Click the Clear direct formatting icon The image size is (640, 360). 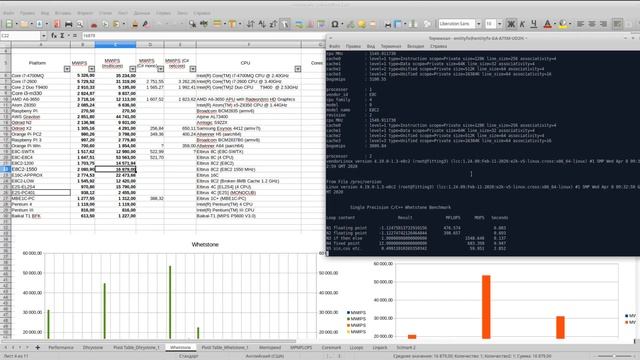pos(146,24)
